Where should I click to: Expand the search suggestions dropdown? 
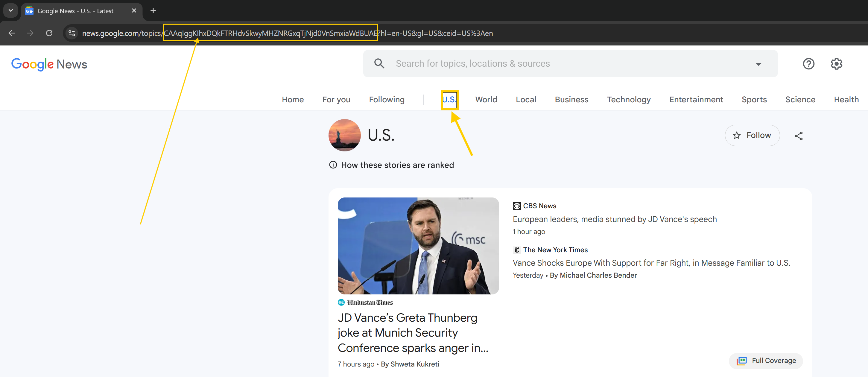[x=759, y=63]
